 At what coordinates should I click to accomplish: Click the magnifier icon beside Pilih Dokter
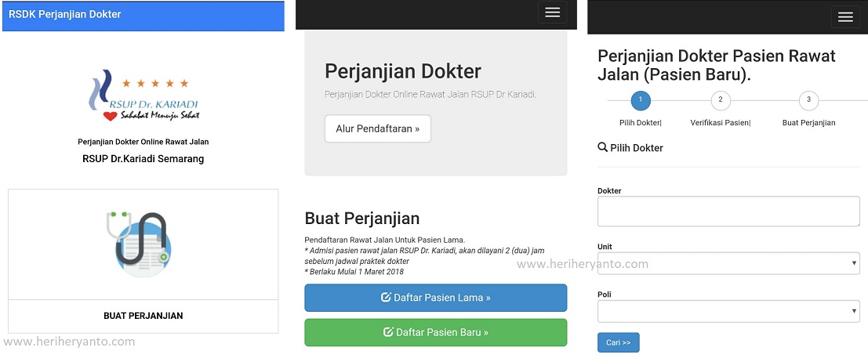coord(603,147)
